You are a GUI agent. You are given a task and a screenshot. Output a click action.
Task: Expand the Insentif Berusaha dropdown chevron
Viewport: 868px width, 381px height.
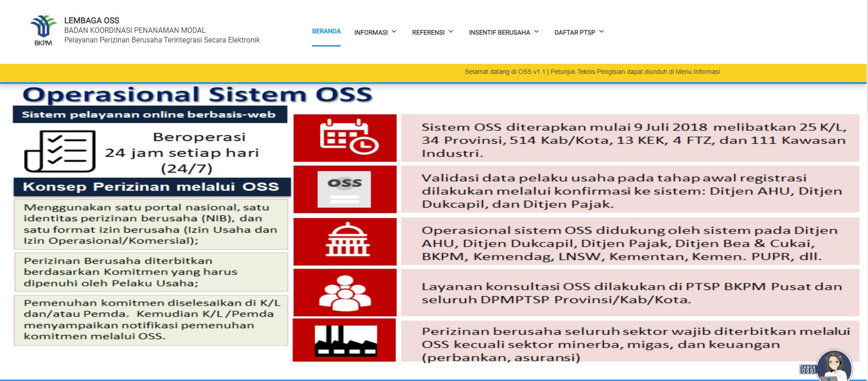click(536, 32)
